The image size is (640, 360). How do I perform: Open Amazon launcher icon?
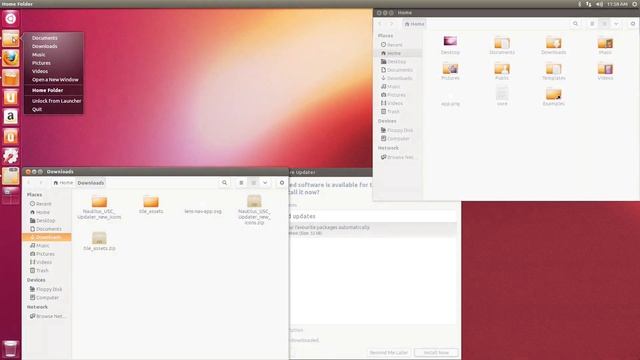11,117
